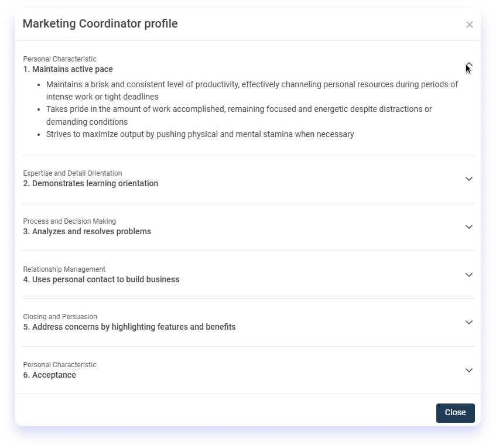Screen dimensions: 496x448
Task: Click '5. Address concerns by highlighting features' title
Action: (x=129, y=327)
